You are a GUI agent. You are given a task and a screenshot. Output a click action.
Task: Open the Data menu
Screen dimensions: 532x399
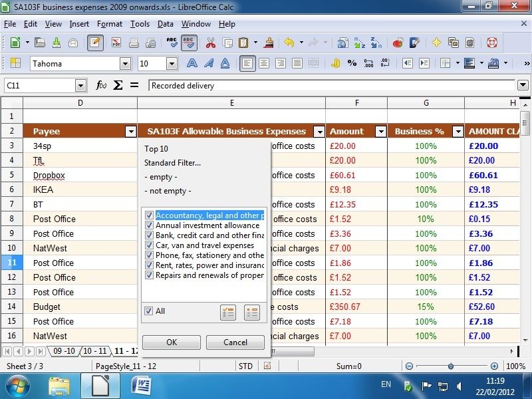click(x=165, y=24)
